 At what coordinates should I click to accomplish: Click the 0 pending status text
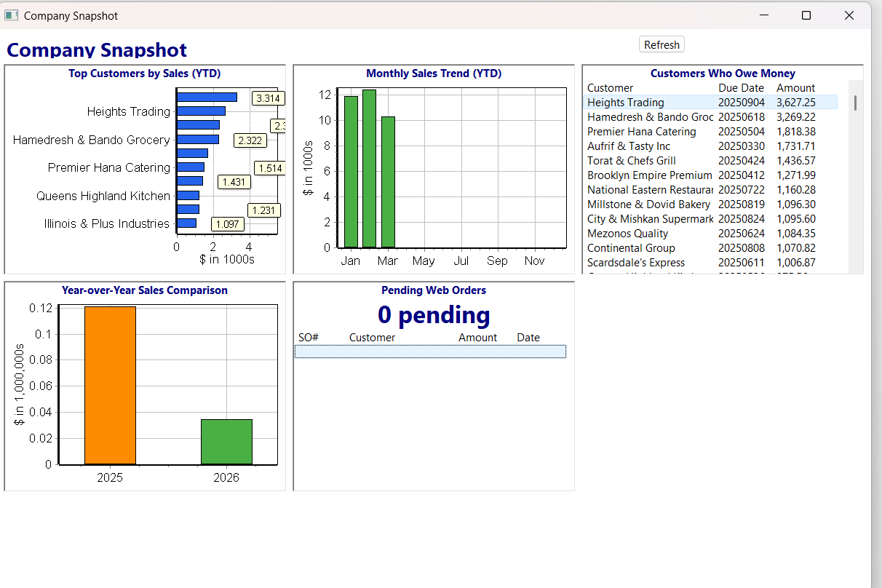pyautogui.click(x=434, y=314)
